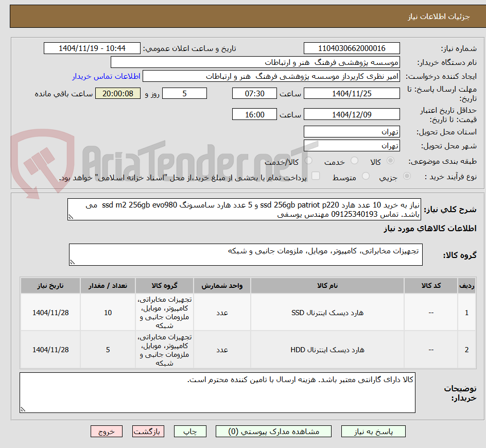Select the خدمت radio button

click(354, 161)
